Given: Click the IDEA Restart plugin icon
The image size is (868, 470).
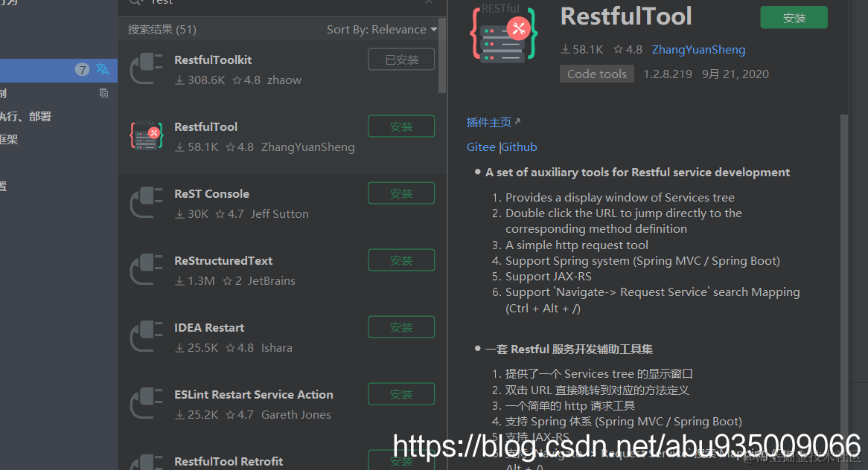Looking at the screenshot, I should 146,336.
